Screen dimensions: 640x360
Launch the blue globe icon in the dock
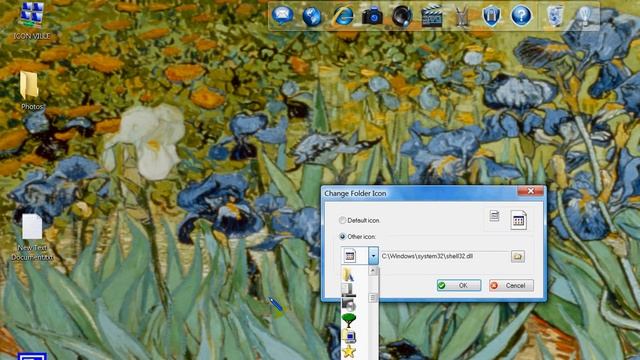312,16
